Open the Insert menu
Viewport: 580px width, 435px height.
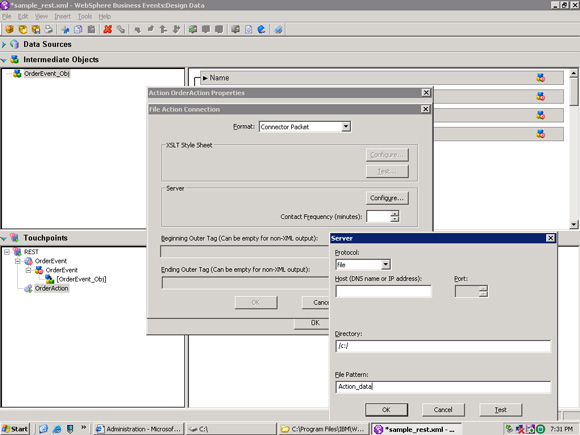63,16
